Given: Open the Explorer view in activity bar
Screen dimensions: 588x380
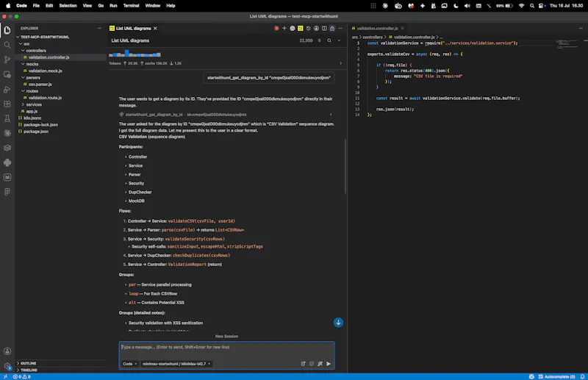Looking at the screenshot, I should [7, 30].
